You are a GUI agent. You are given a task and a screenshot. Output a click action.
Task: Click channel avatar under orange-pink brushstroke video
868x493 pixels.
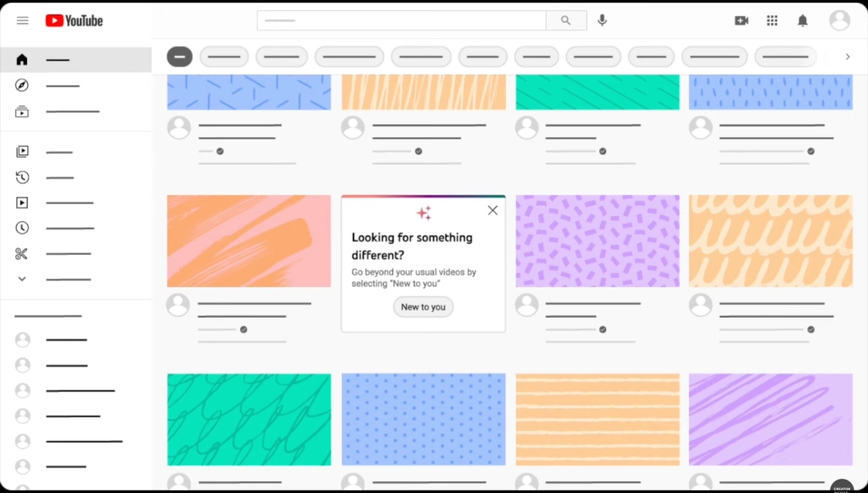pos(178,305)
